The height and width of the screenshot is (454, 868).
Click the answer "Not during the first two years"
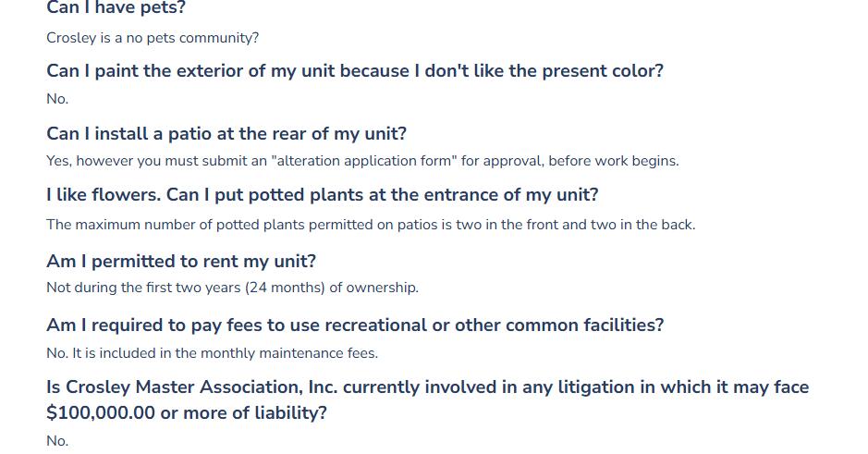(x=232, y=288)
